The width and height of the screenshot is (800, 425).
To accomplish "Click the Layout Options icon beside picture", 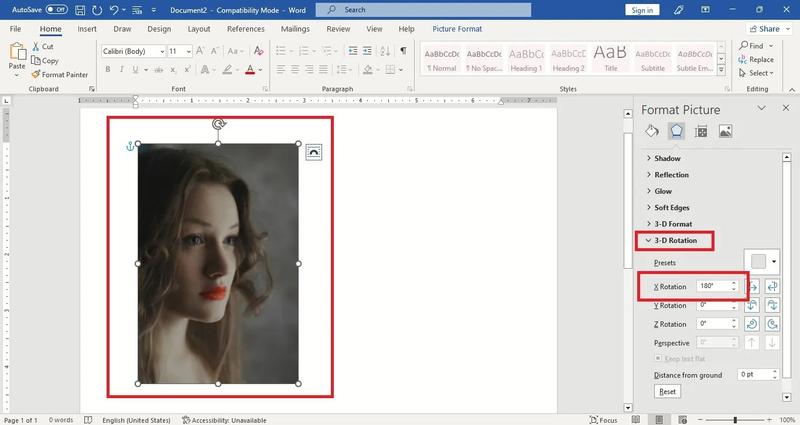I will [313, 152].
